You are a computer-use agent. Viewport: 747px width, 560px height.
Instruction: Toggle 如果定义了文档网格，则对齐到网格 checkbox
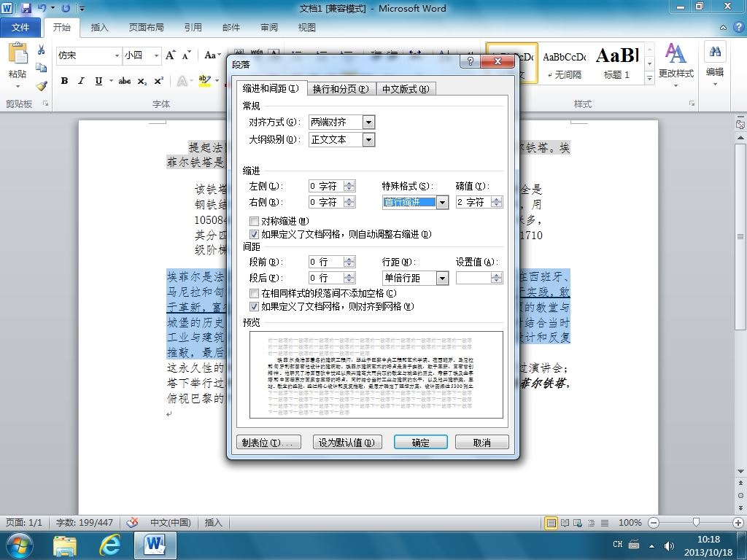(255, 307)
